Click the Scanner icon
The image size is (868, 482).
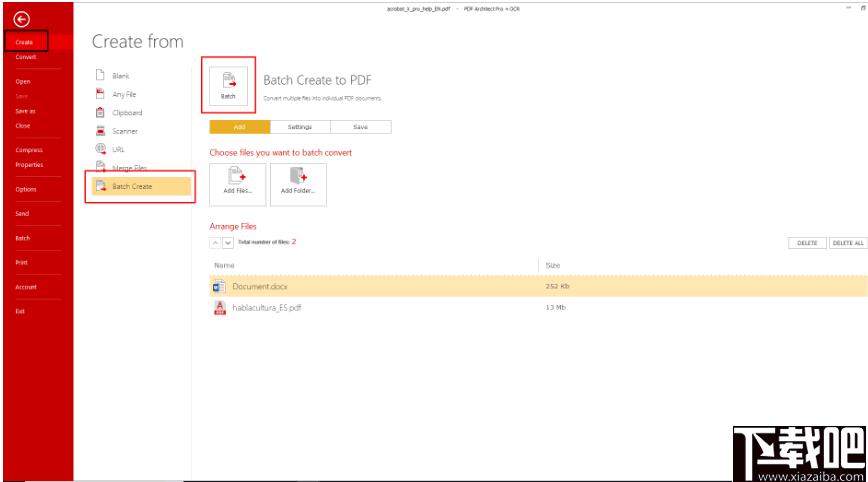[100, 131]
